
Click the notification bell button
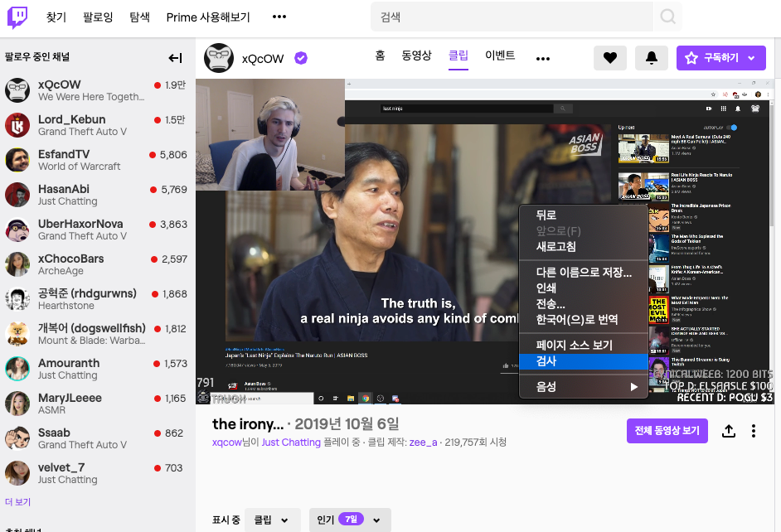tap(652, 58)
